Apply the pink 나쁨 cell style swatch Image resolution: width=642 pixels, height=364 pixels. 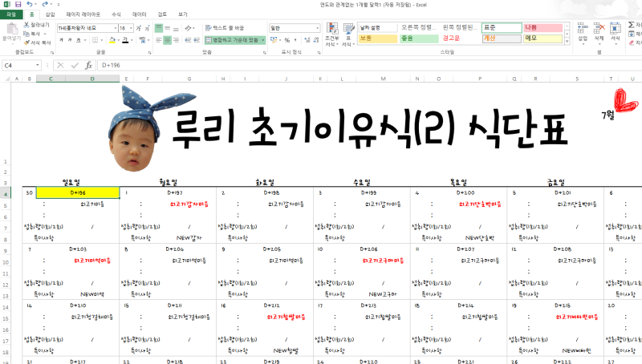[543, 28]
